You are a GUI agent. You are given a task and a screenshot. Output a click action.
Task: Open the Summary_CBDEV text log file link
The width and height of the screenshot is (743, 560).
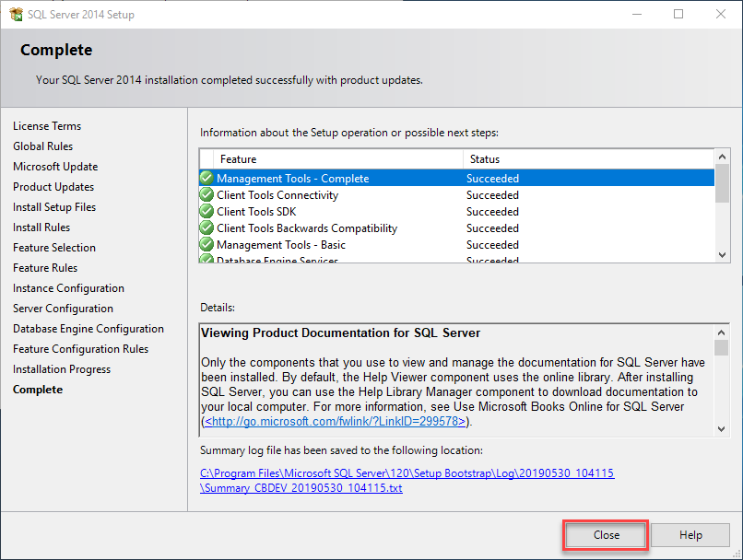301,488
